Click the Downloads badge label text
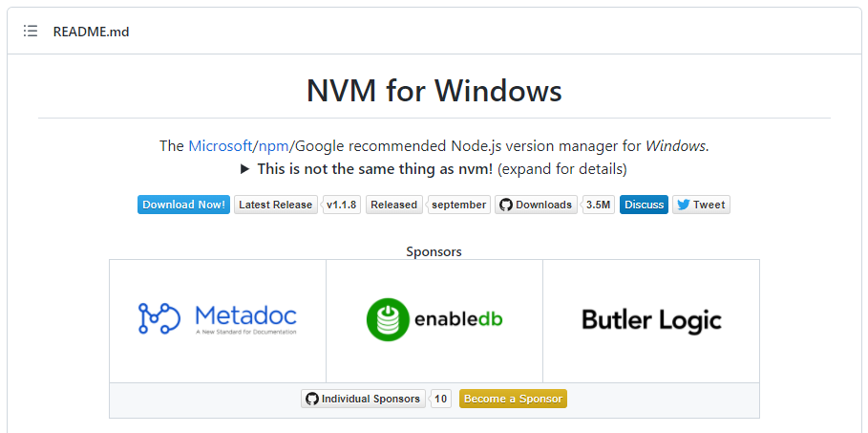Image resolution: width=868 pixels, height=433 pixels. pyautogui.click(x=543, y=205)
